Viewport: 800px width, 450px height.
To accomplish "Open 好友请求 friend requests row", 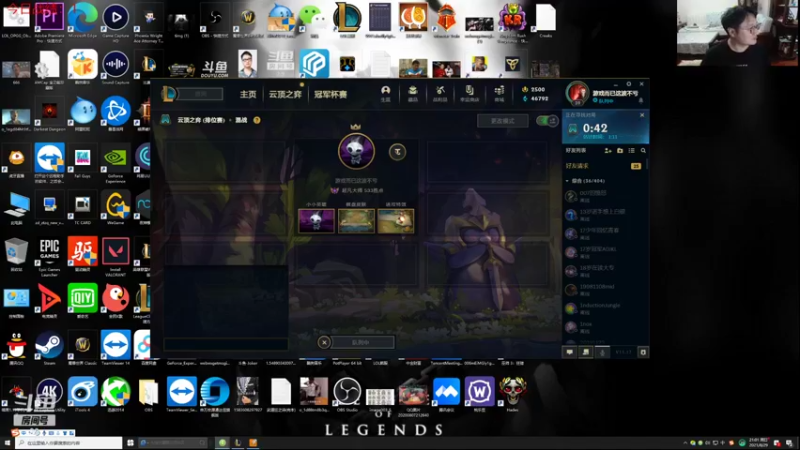I will click(604, 166).
